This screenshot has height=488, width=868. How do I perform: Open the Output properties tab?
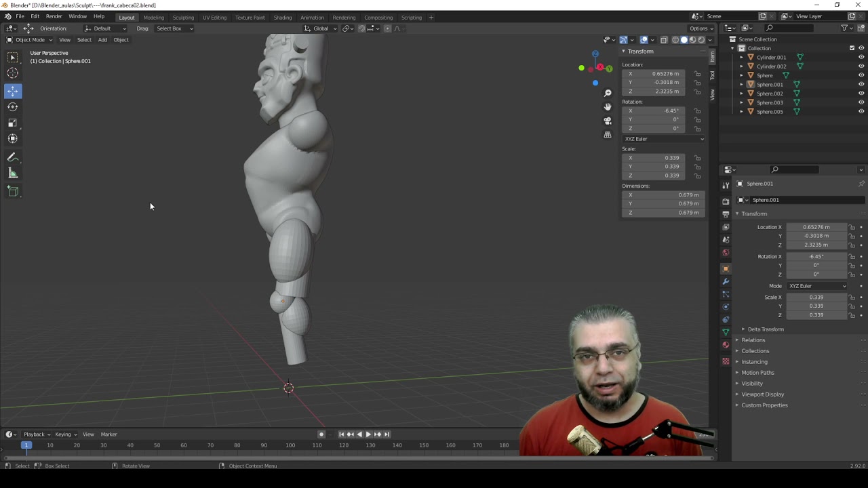726,214
